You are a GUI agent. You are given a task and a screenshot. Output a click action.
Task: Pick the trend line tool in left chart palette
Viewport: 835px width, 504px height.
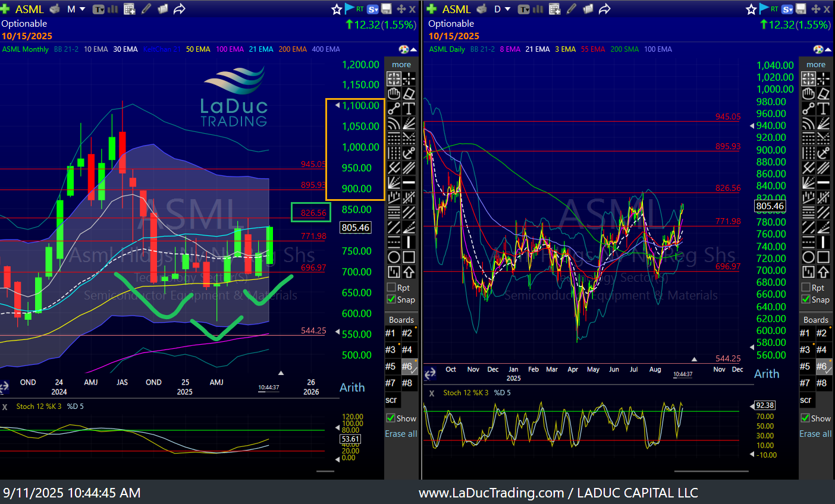pos(393,108)
